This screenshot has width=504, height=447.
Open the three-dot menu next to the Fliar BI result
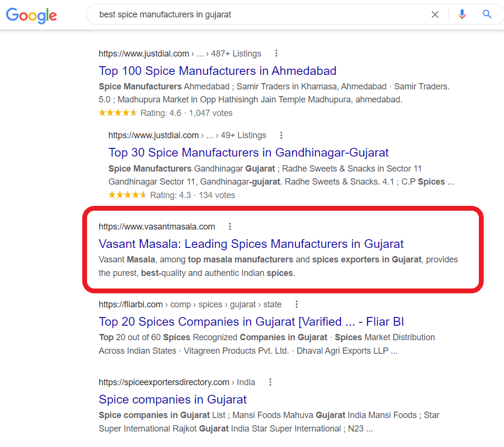tap(296, 304)
